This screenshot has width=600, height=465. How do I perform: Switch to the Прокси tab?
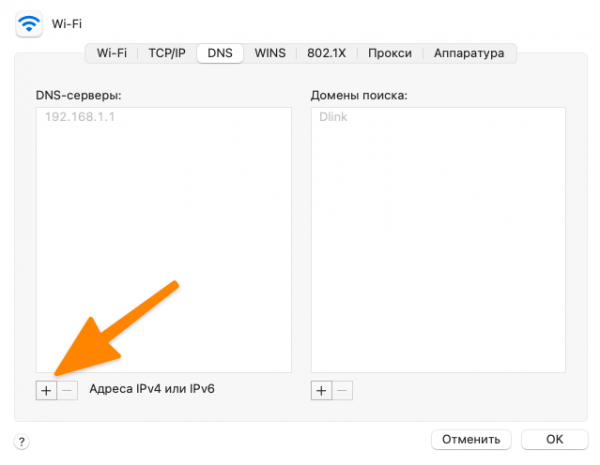pos(390,53)
